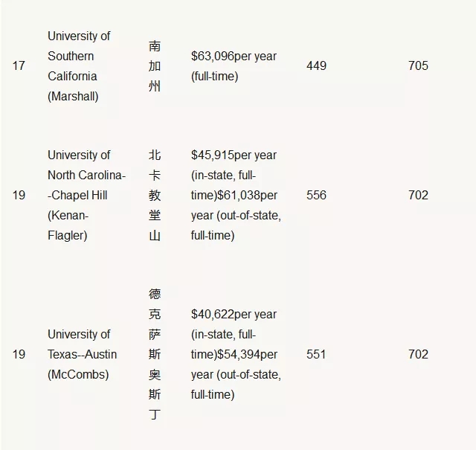
Task: Click the University of Texas--Austin (McCombs) name
Action: tap(82, 354)
